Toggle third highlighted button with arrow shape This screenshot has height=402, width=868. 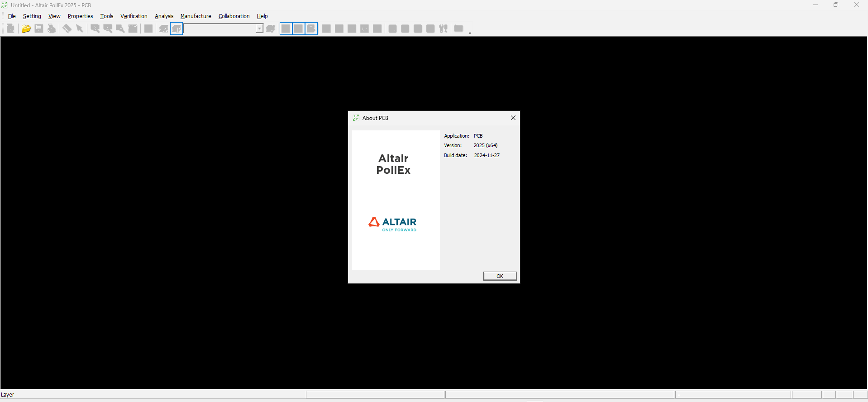click(311, 29)
